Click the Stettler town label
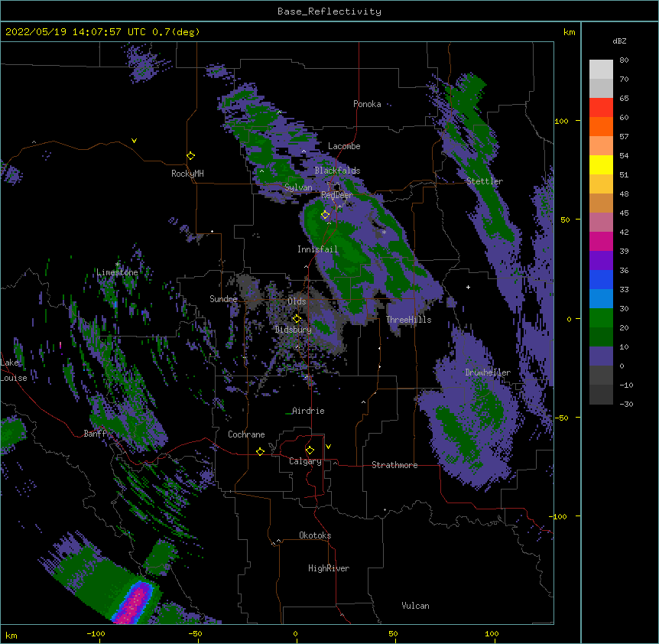This screenshot has width=659, height=644. (485, 181)
